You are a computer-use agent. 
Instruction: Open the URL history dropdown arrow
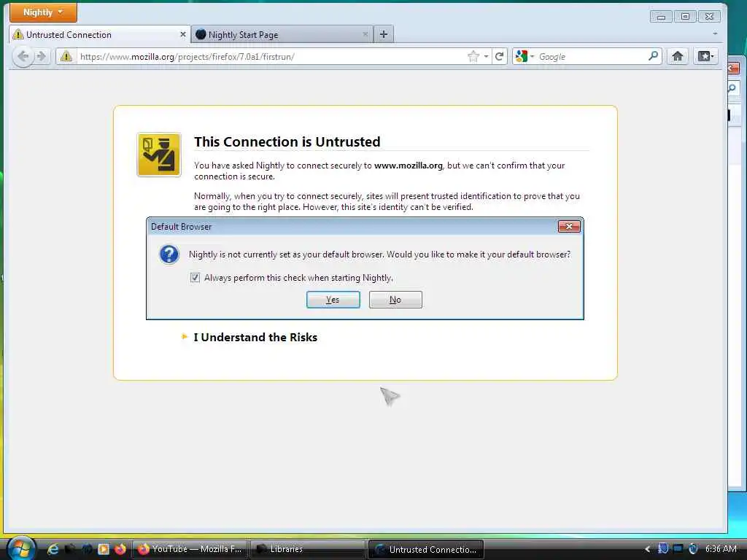tap(487, 57)
